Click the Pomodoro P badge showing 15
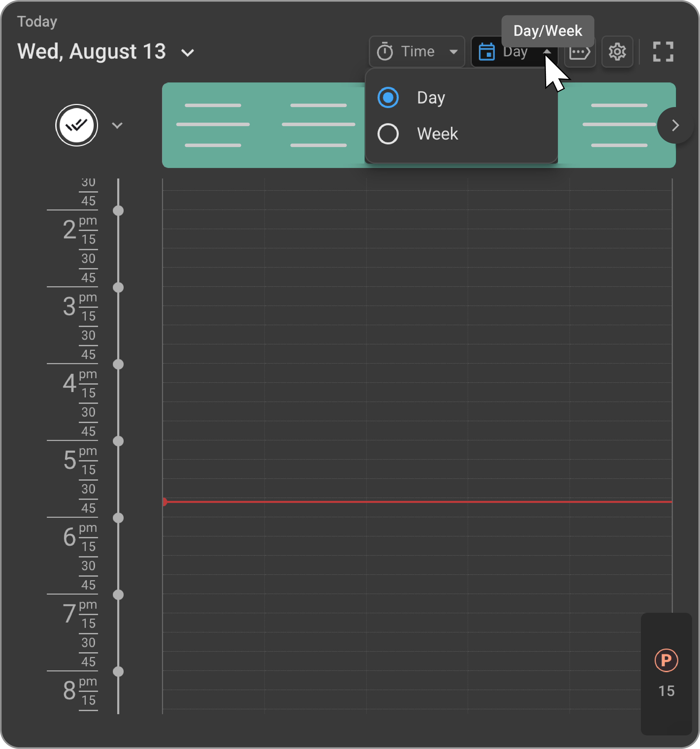The height and width of the screenshot is (749, 700). click(x=666, y=660)
